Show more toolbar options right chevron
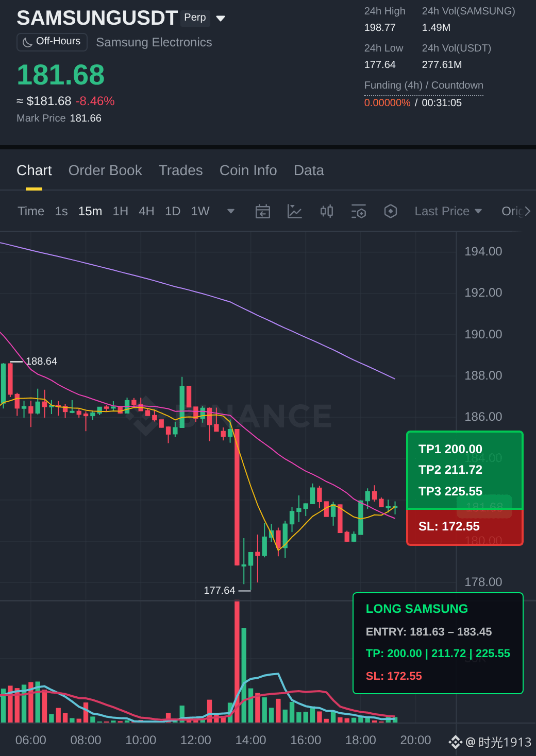Screen dimensions: 536x756 pos(527,211)
